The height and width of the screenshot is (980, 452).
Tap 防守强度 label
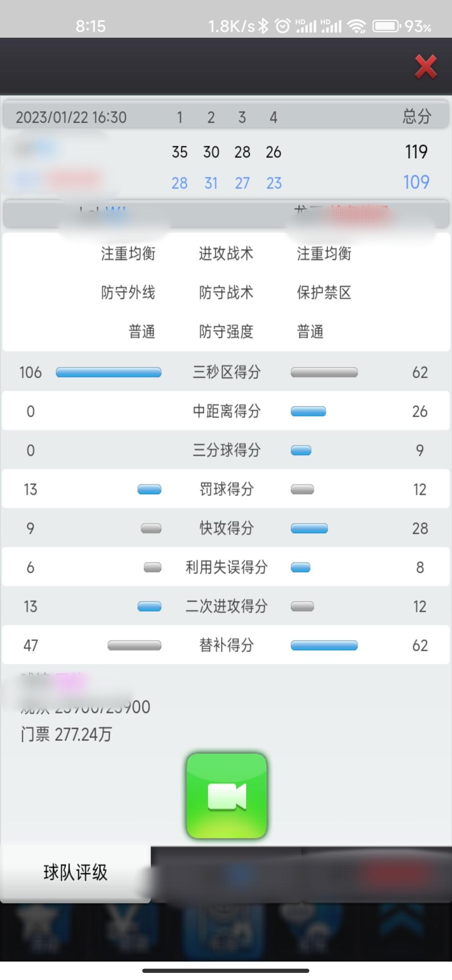(226, 332)
